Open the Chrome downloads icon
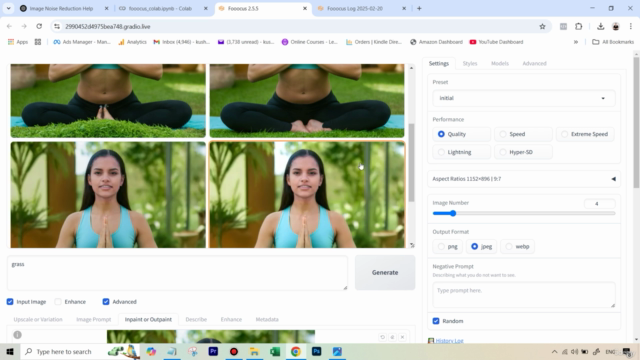640x360 pixels. point(600,26)
